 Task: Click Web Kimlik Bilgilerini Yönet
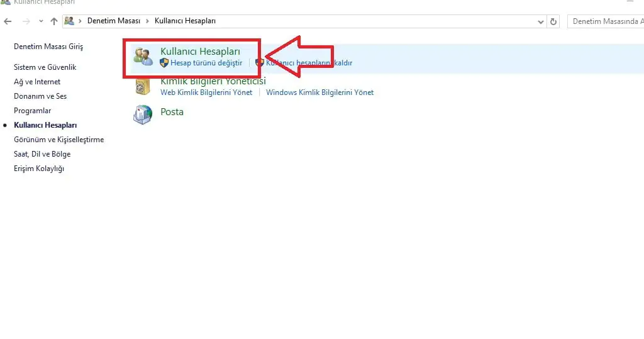[206, 92]
